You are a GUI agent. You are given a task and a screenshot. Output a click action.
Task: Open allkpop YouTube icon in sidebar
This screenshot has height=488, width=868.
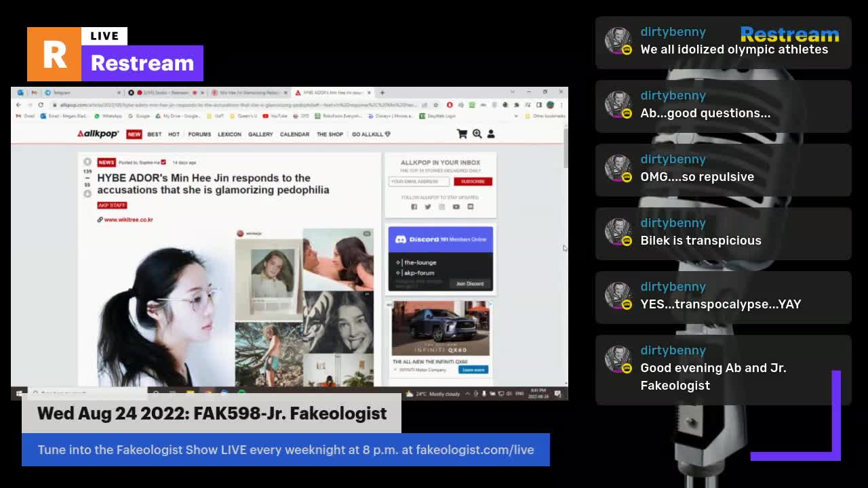pos(456,207)
